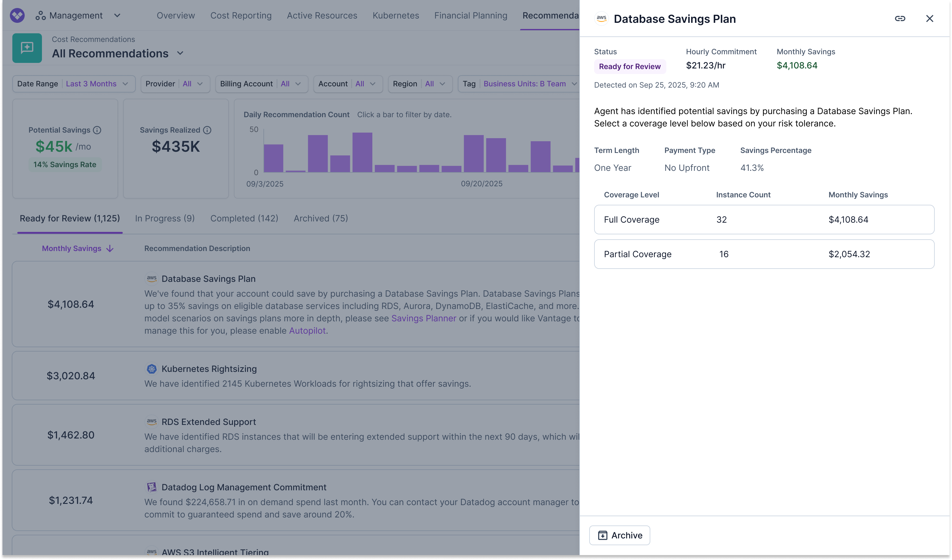
Task: Click Kubernetes Rightsizing helm icon
Action: (x=151, y=369)
